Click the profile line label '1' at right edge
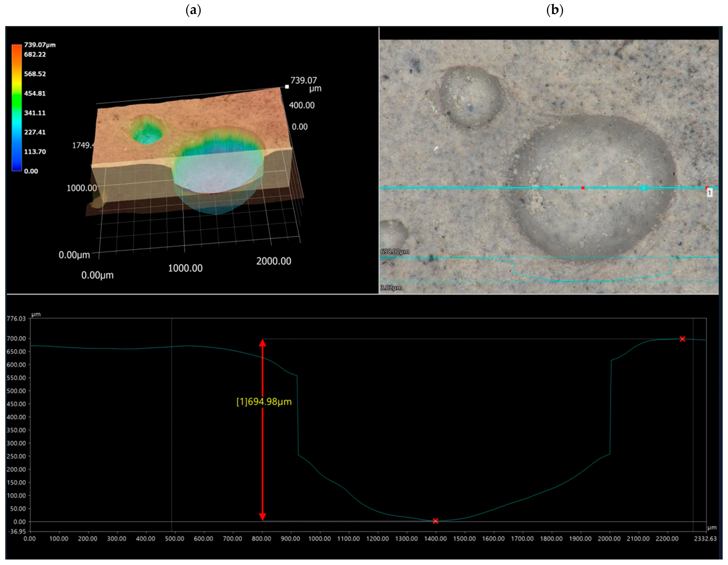 click(x=710, y=193)
